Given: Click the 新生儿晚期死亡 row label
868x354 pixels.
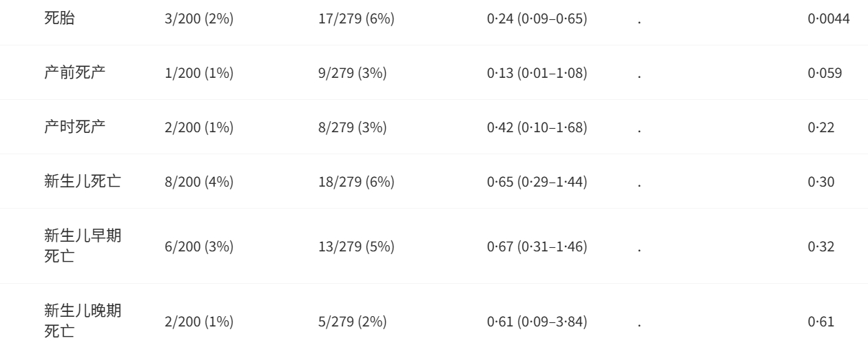Looking at the screenshot, I should (83, 320).
